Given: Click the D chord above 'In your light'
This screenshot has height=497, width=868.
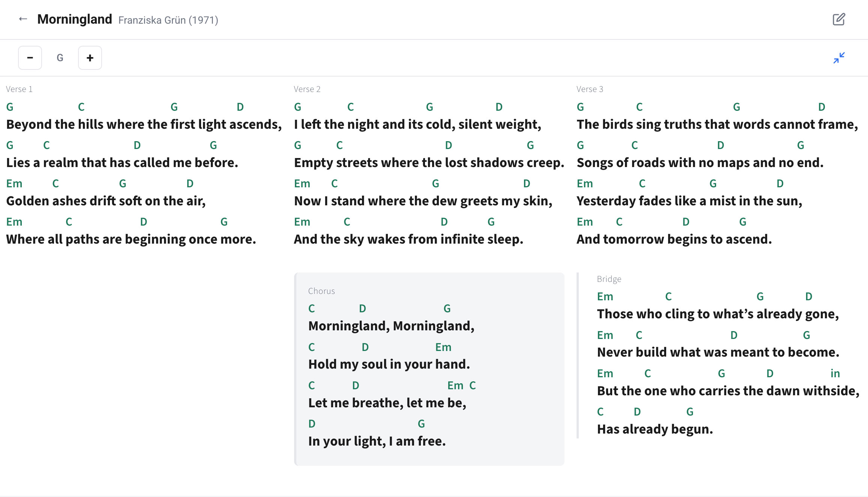Looking at the screenshot, I should [311, 423].
